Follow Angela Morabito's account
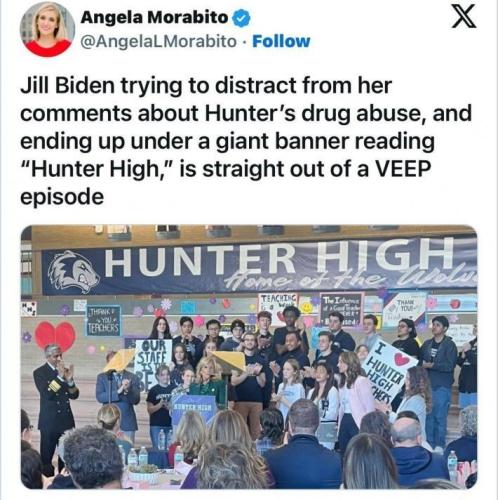This screenshot has height=500, width=498. pos(281,41)
